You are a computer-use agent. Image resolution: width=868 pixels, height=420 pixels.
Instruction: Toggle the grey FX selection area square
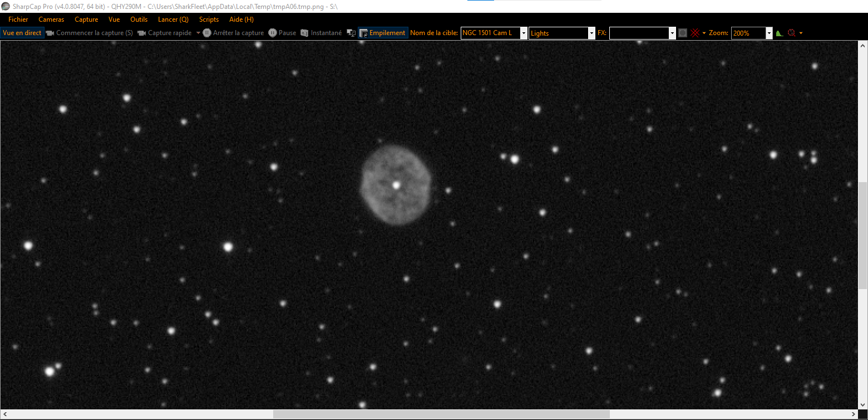[x=683, y=33]
